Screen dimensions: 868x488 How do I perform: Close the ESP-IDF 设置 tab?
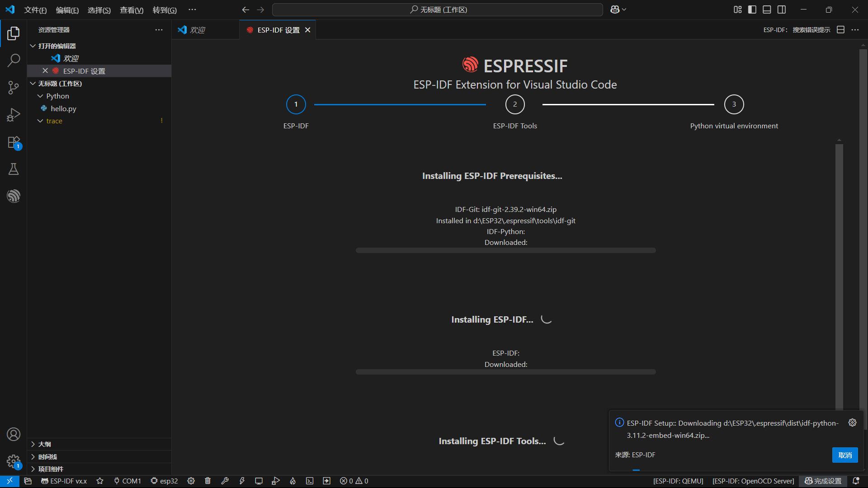[x=308, y=30]
